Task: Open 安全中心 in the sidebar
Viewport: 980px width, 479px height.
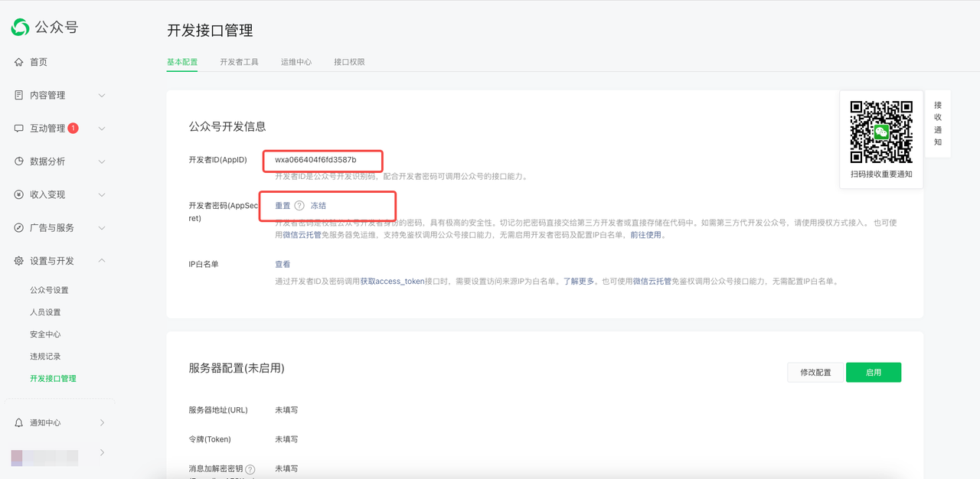Action: (45, 334)
